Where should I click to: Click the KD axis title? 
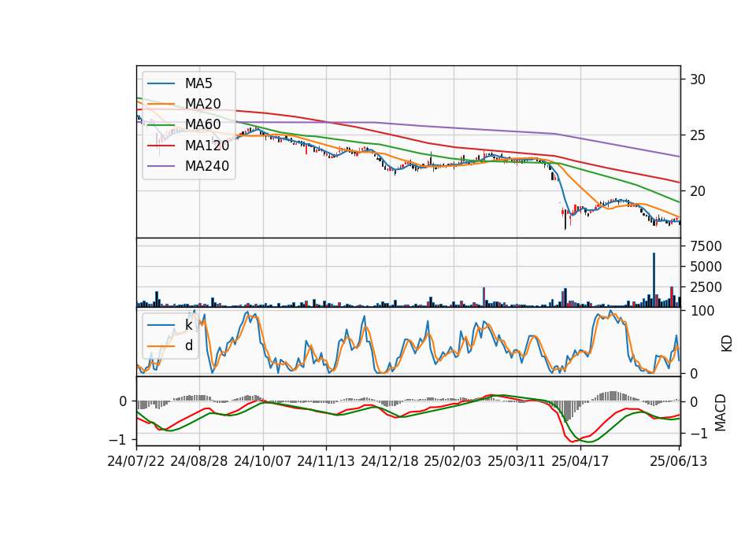727,344
